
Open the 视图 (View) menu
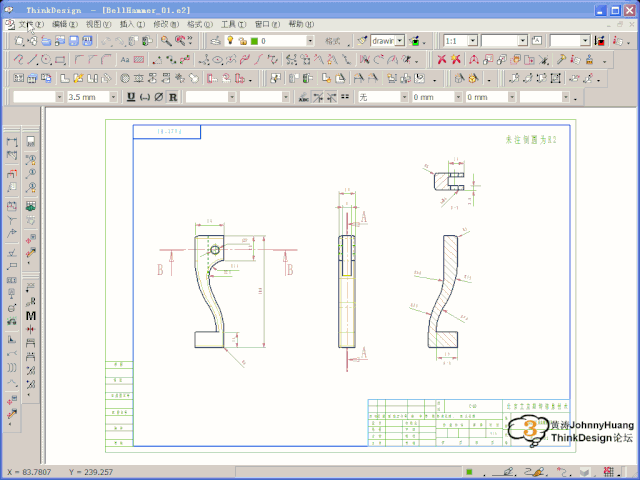click(98, 24)
